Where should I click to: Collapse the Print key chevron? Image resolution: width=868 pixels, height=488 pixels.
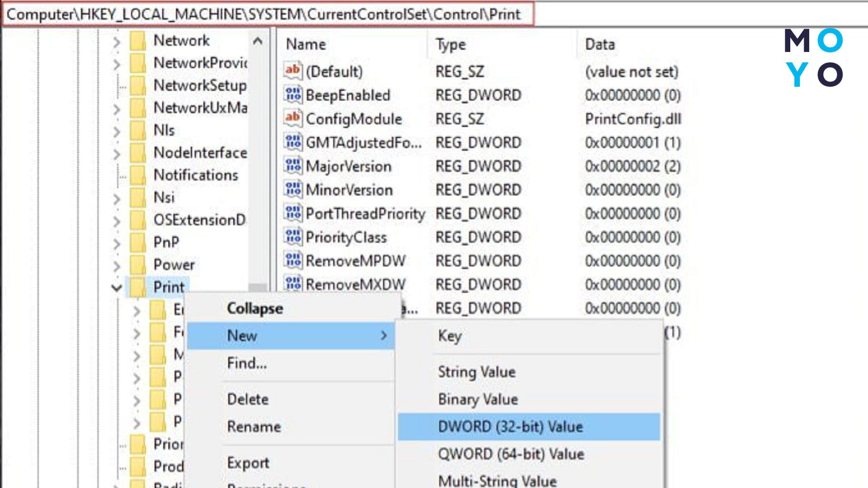[117, 286]
